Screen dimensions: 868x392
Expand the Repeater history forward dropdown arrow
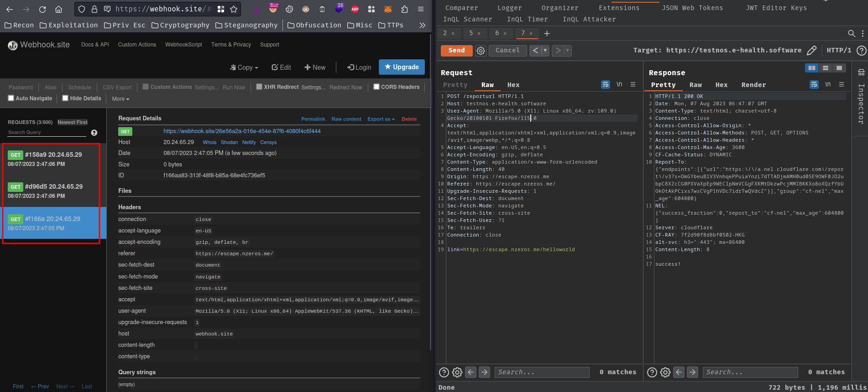tap(568, 51)
